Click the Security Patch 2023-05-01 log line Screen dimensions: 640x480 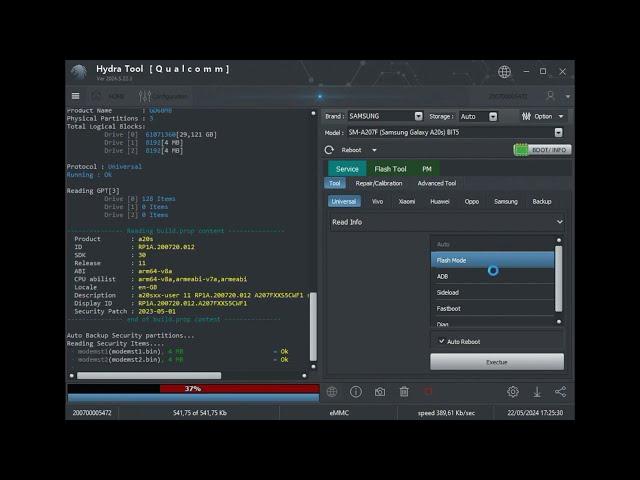click(125, 311)
